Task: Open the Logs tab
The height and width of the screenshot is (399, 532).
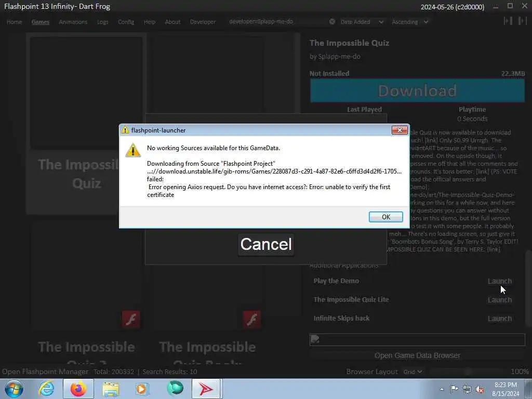Action: click(102, 22)
